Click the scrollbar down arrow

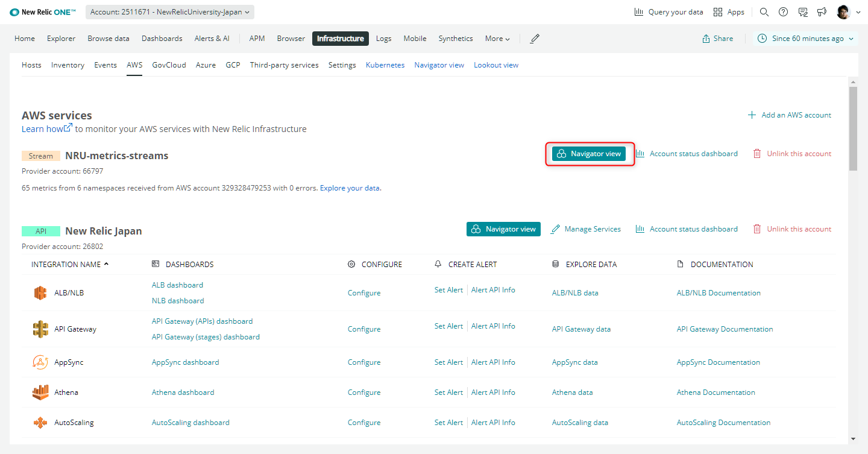click(852, 439)
